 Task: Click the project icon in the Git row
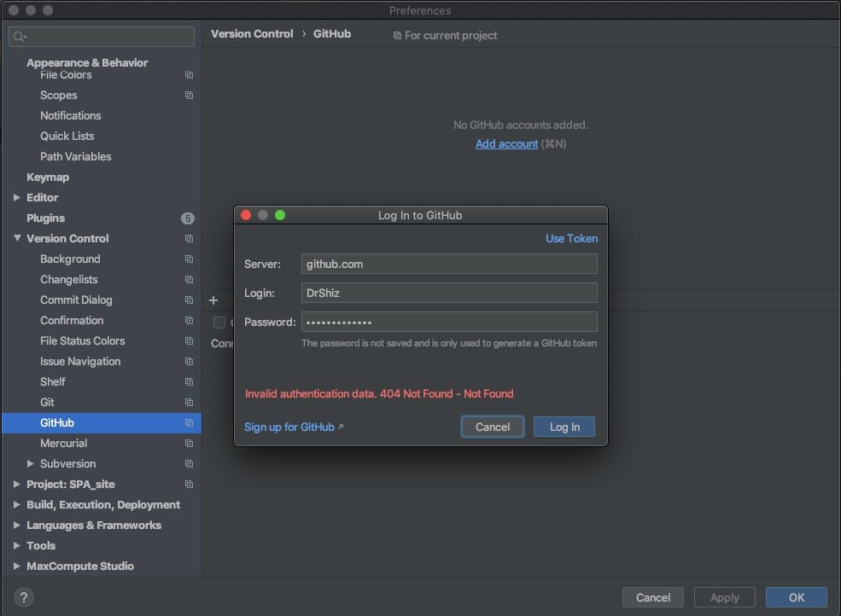(x=189, y=402)
